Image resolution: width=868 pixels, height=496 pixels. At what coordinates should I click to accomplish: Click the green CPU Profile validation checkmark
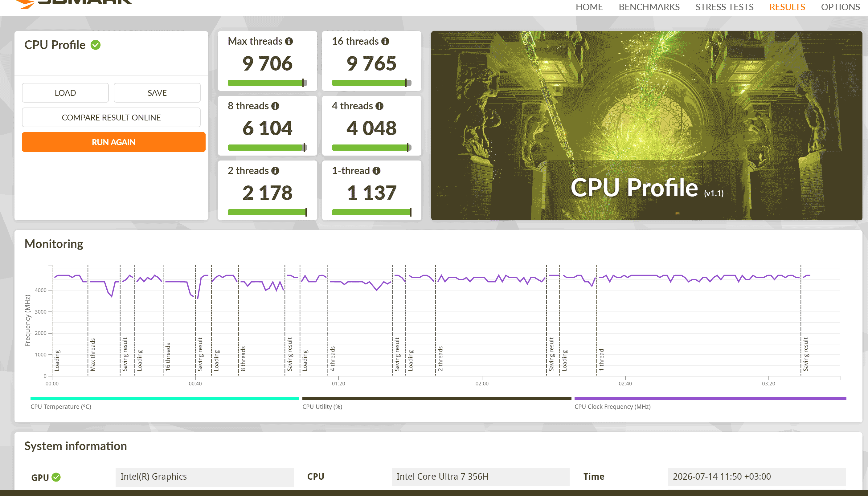(x=96, y=45)
